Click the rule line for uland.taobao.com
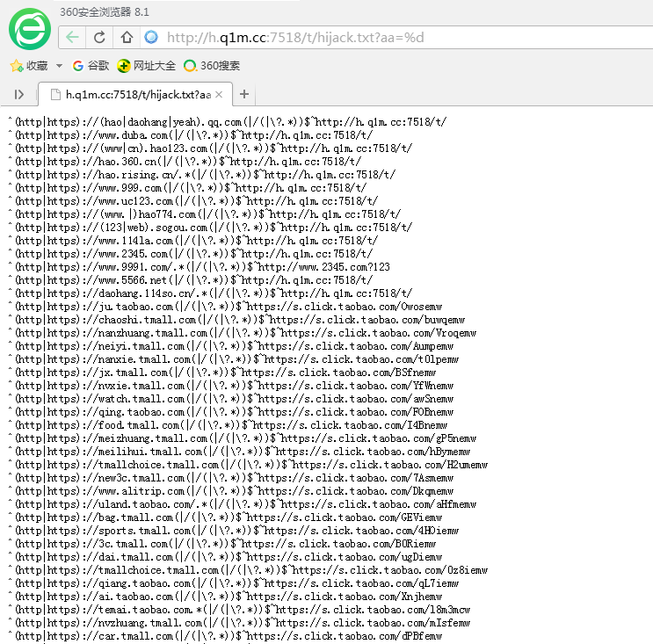The image size is (653, 644). coord(242,504)
